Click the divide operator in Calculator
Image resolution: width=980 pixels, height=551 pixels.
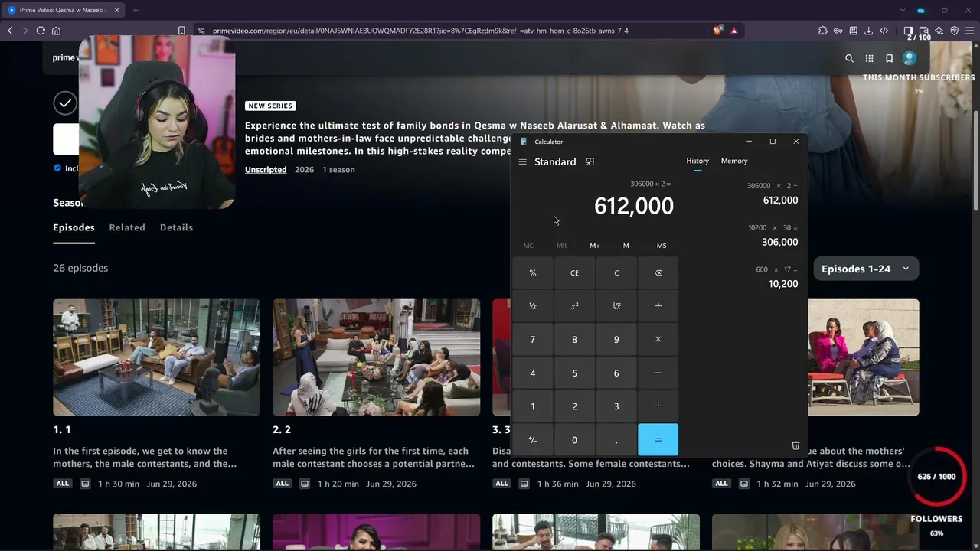point(658,306)
